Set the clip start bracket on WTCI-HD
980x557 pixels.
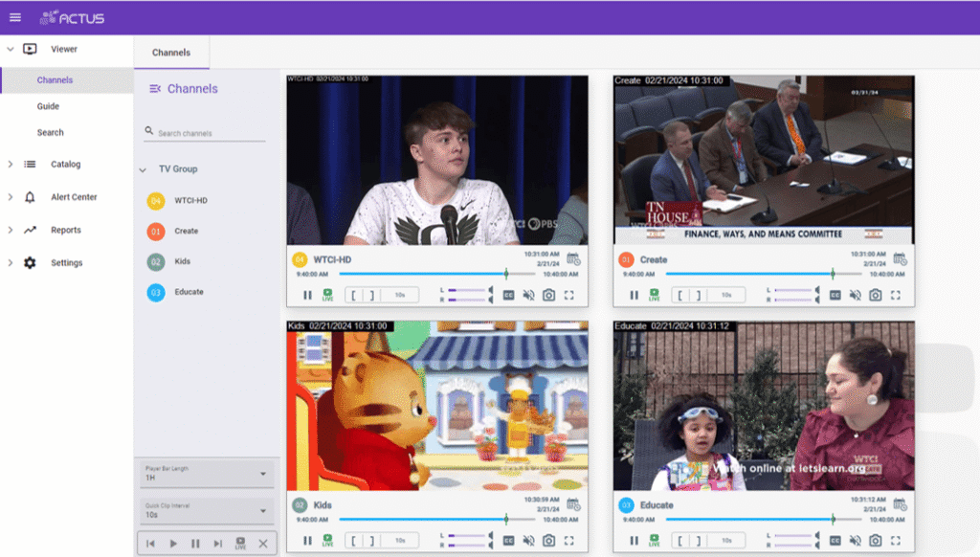coord(354,295)
